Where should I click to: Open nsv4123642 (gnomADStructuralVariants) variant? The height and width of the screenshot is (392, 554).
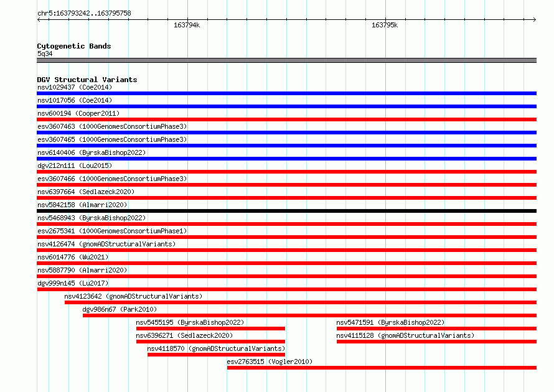coord(133,296)
